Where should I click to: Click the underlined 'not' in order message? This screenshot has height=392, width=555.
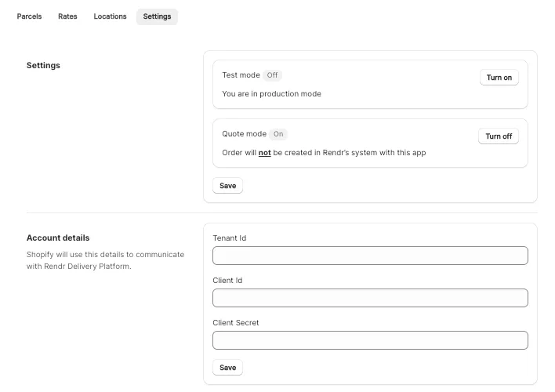pos(264,153)
